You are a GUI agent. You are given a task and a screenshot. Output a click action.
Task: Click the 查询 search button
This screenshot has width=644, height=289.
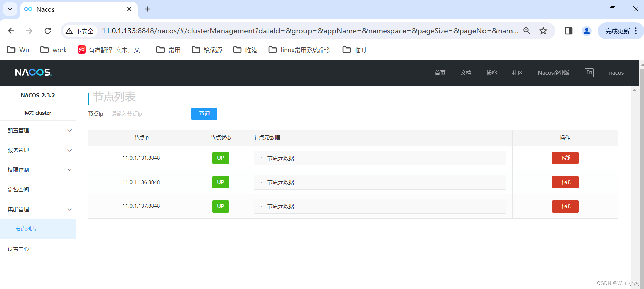pyautogui.click(x=204, y=114)
